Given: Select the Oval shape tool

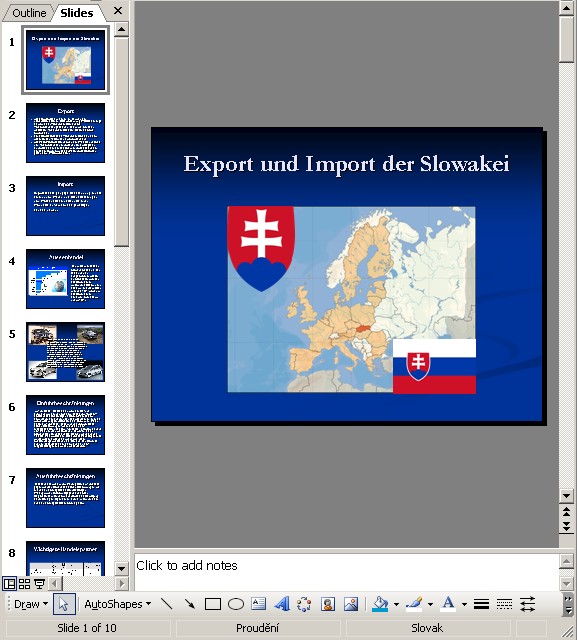Looking at the screenshot, I should [x=235, y=604].
